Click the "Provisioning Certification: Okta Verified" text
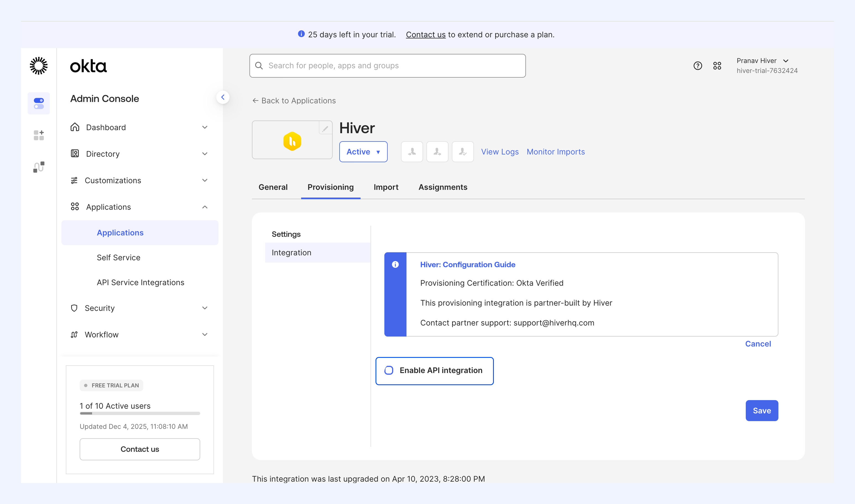Viewport: 855px width, 504px height. click(492, 283)
